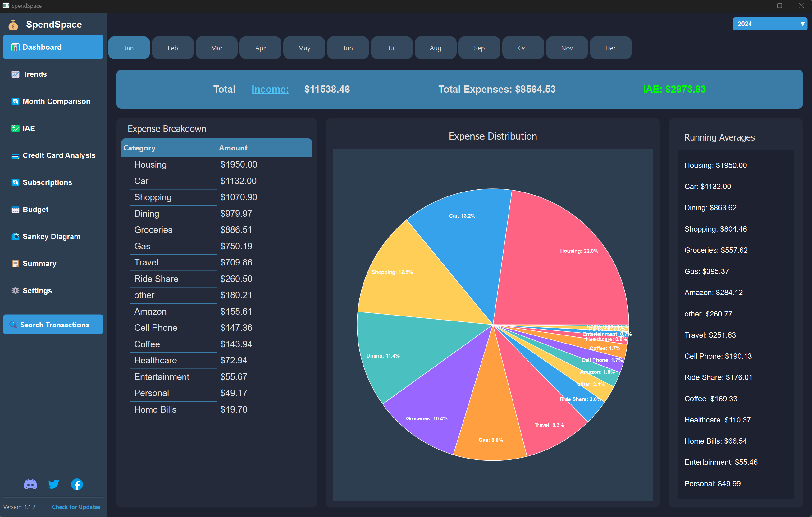The image size is (812, 517).
Task: Click the Settings gear icon
Action: [15, 291]
